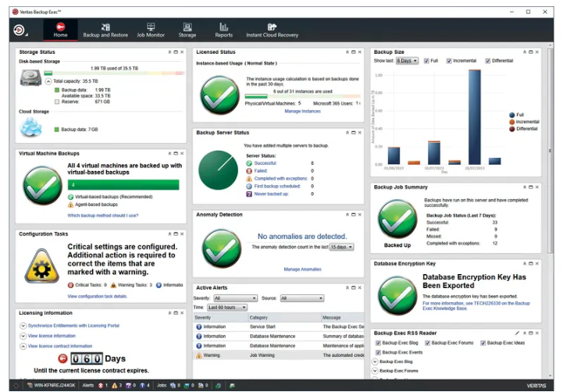Launch Instant Cloud Recovery icon
This screenshot has height=392, width=563.
click(272, 30)
